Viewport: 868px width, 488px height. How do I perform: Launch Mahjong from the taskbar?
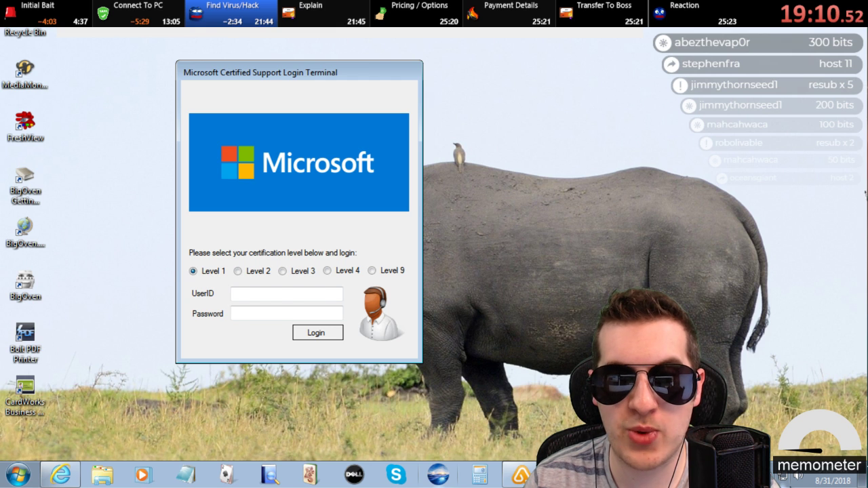(311, 474)
